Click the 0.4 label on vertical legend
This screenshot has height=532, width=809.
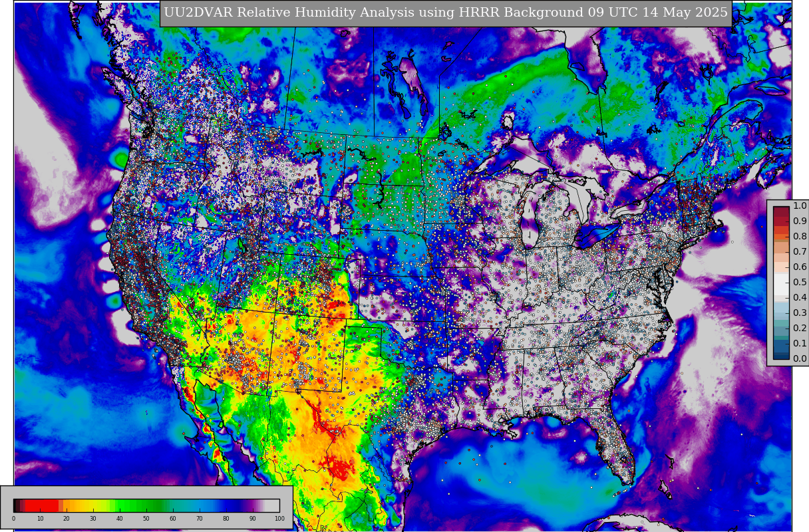point(800,297)
